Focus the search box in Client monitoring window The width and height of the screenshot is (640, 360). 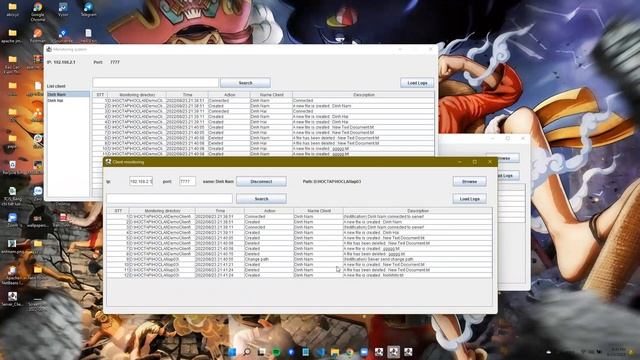coord(169,199)
